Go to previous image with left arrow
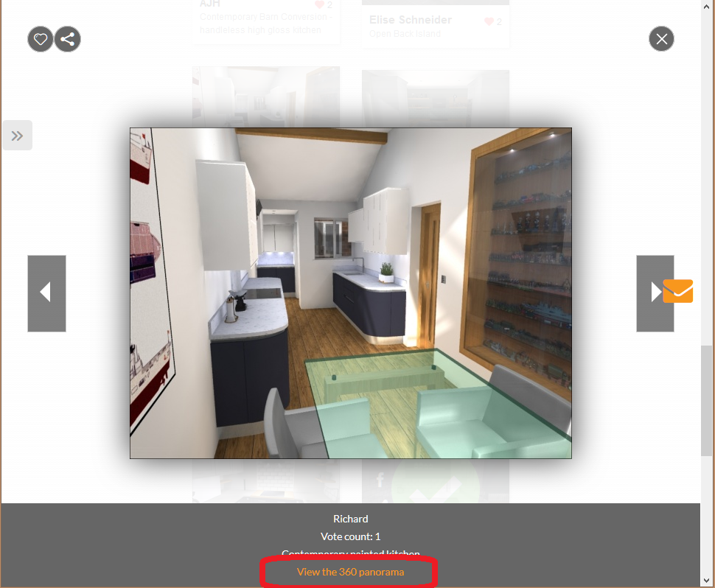 (46, 293)
